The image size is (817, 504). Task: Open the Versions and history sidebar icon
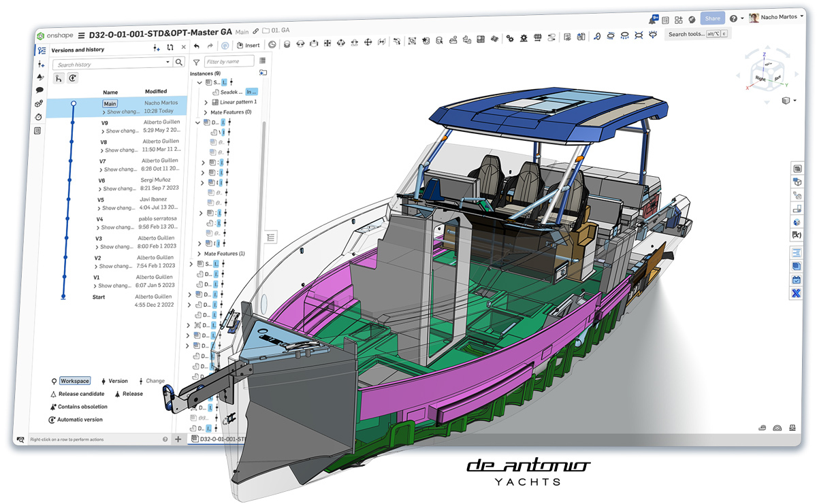[x=42, y=50]
